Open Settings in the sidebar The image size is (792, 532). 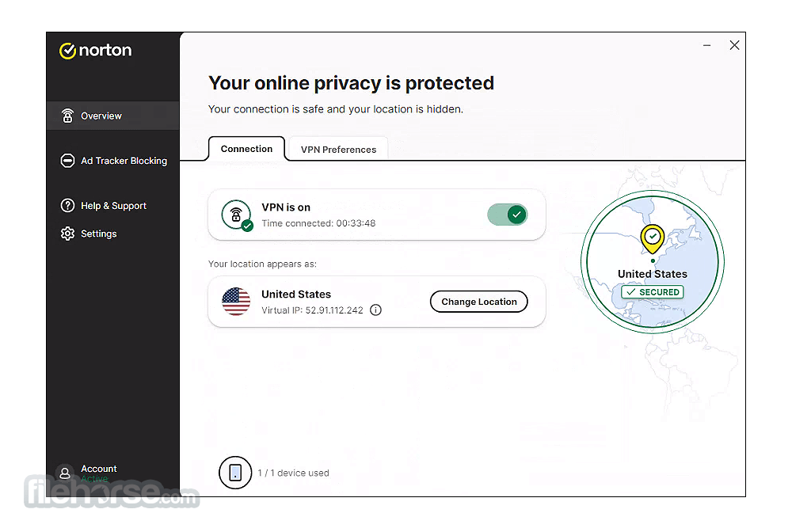(x=112, y=234)
